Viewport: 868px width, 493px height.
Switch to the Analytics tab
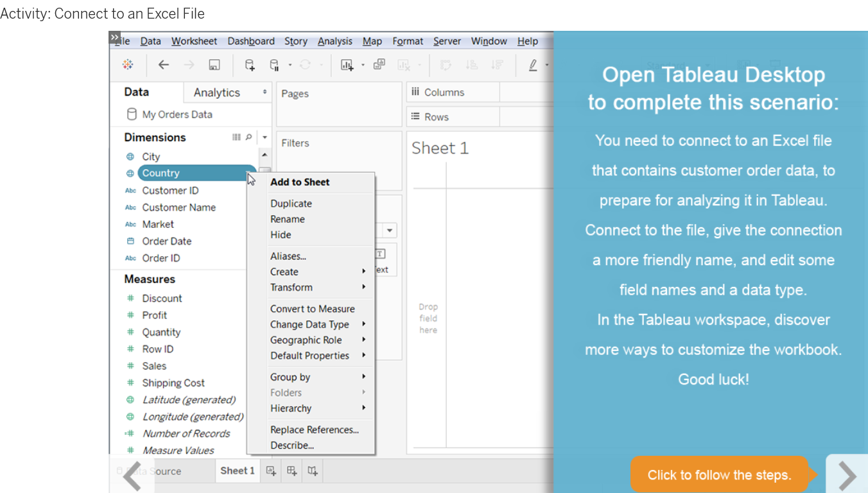[217, 92]
